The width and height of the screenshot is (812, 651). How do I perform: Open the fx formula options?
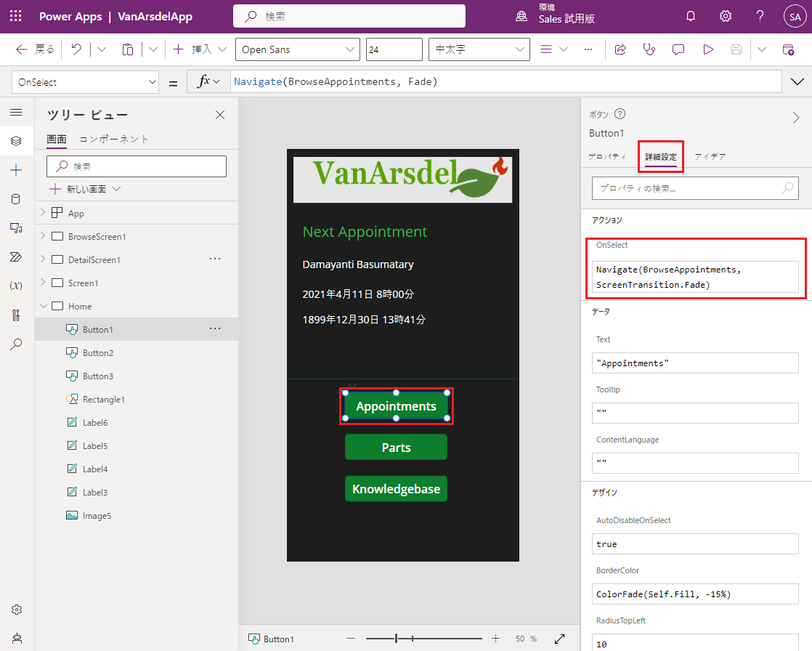208,81
